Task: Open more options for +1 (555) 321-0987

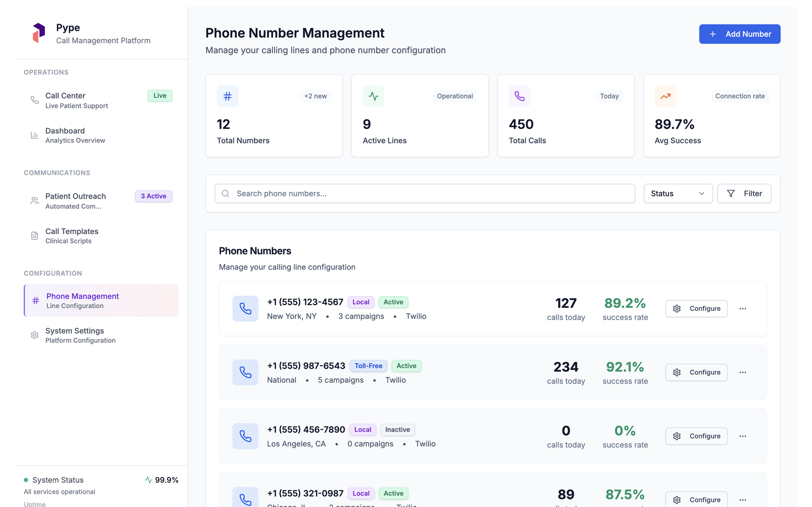Action: point(743,500)
